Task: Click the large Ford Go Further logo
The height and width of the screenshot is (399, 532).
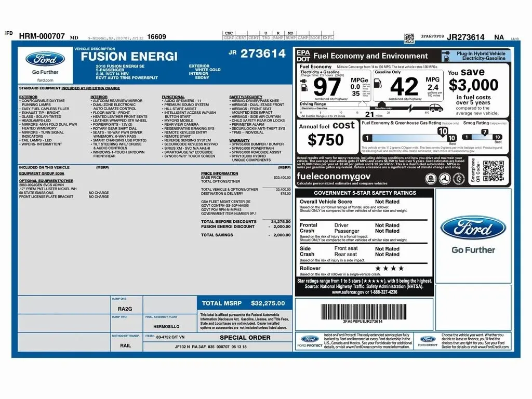Action: 473,235
